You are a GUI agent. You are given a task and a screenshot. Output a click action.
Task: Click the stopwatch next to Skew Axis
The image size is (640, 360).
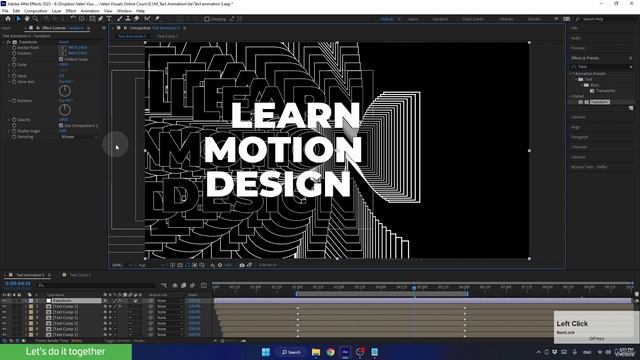pos(14,82)
